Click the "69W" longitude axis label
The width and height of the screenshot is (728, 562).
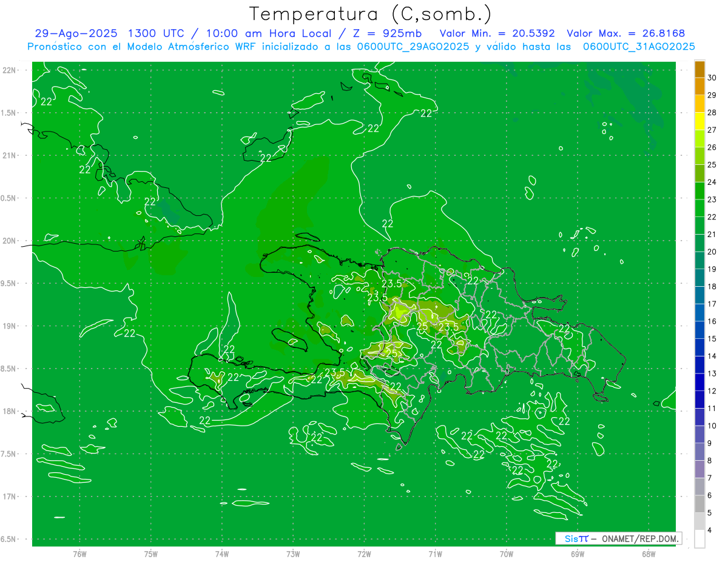[x=578, y=554]
